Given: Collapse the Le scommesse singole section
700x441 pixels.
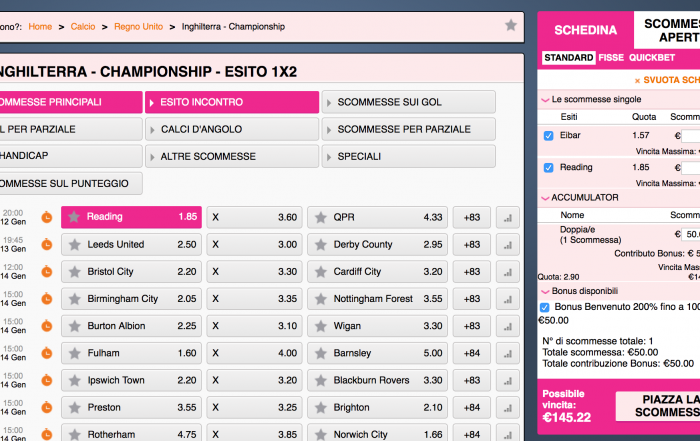Looking at the screenshot, I should [x=545, y=100].
